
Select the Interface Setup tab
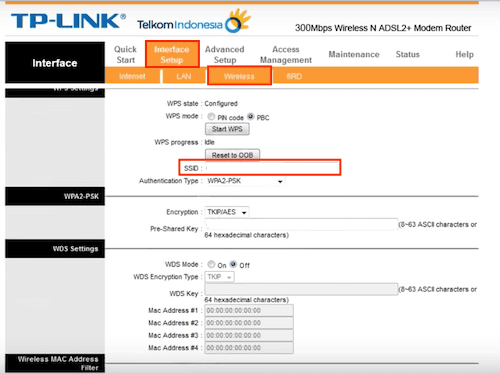pos(172,54)
